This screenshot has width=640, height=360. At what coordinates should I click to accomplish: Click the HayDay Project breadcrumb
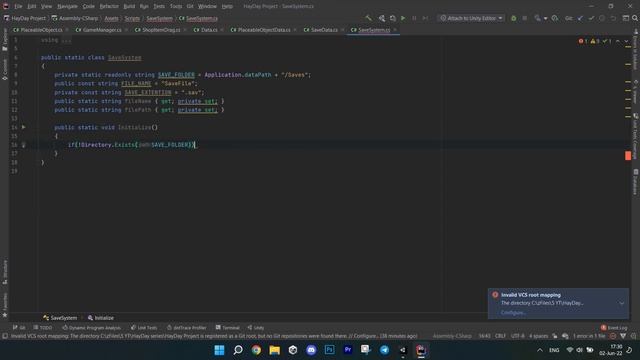pos(24,18)
